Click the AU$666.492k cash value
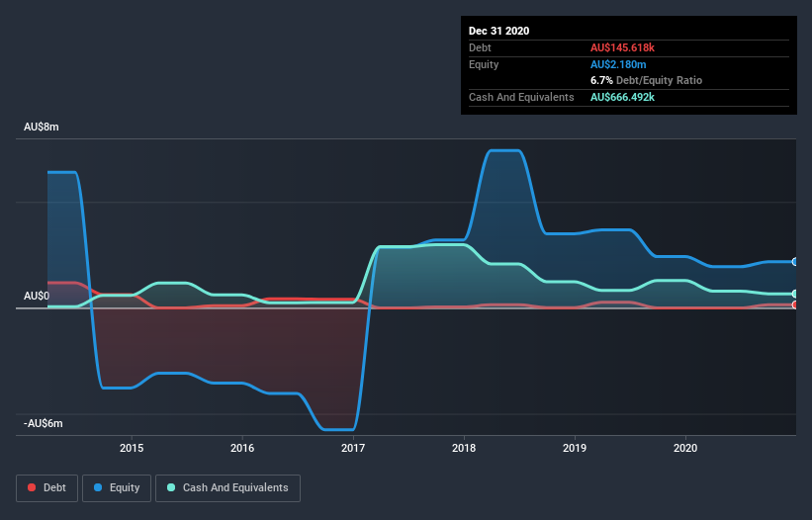This screenshot has width=812, height=520. point(622,97)
